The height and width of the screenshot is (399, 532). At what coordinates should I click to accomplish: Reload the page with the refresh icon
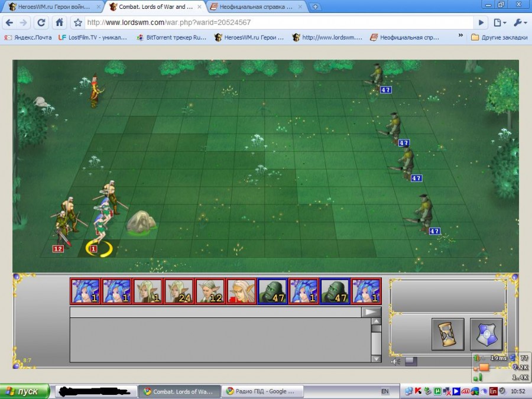click(x=41, y=22)
